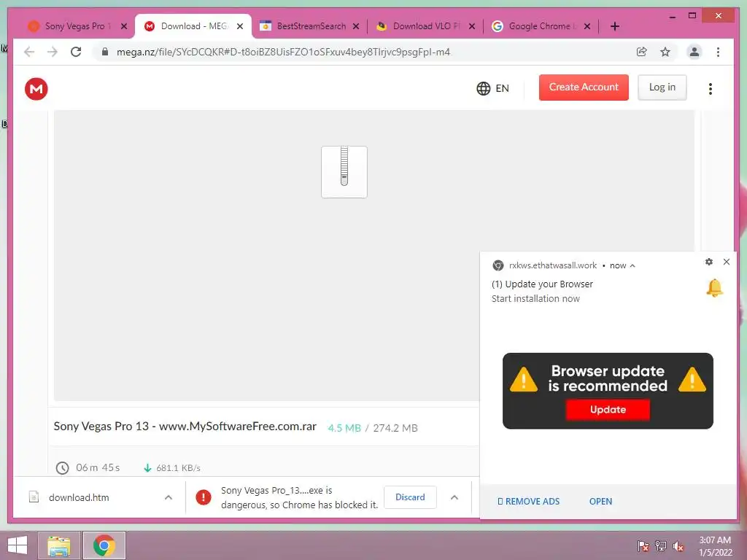Click the remaining time 06m 45s
Screen dimensions: 747x560
(x=98, y=467)
